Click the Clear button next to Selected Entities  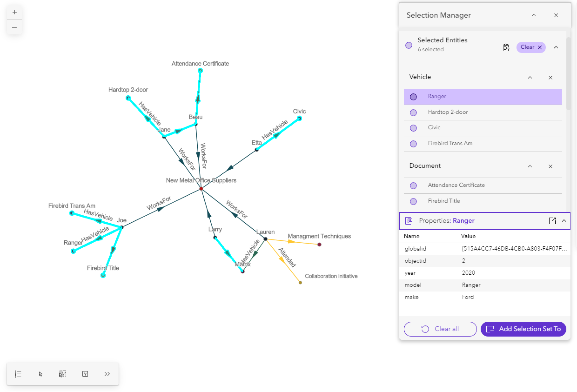[531, 47]
